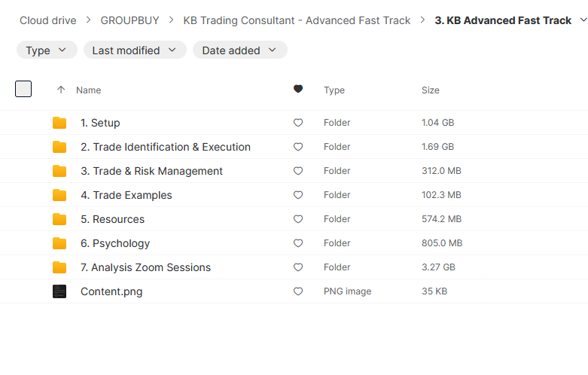Click the 3. Trade & Risk Management folder icon
Image resolution: width=588 pixels, height=375 pixels.
click(x=59, y=171)
